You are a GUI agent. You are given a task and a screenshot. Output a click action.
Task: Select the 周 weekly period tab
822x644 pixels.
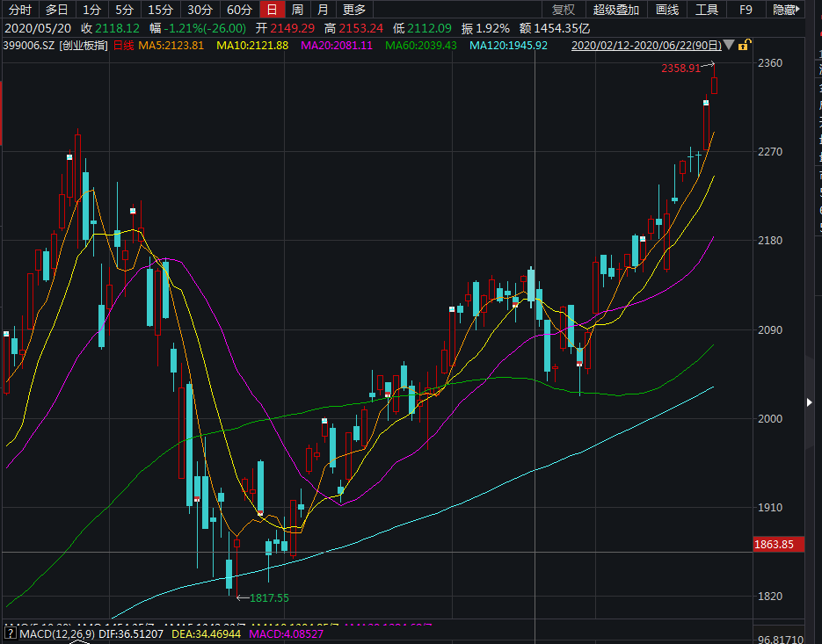coord(297,10)
